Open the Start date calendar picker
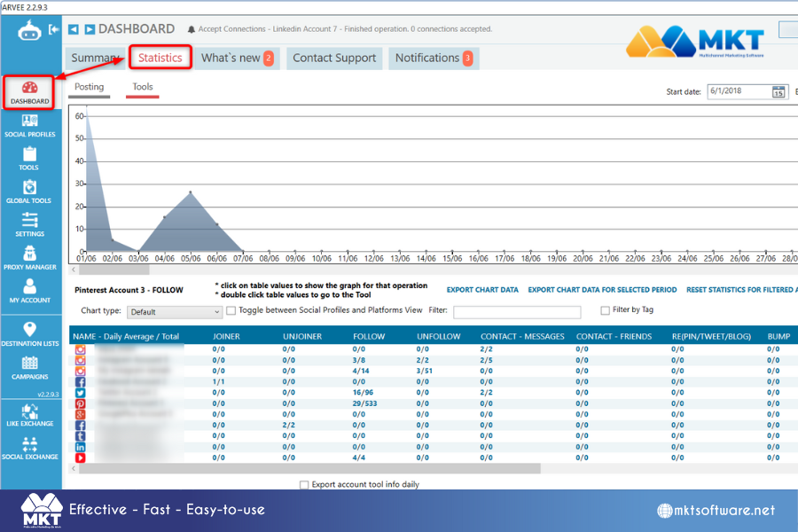Viewport: 798px width, 532px height. (778, 91)
